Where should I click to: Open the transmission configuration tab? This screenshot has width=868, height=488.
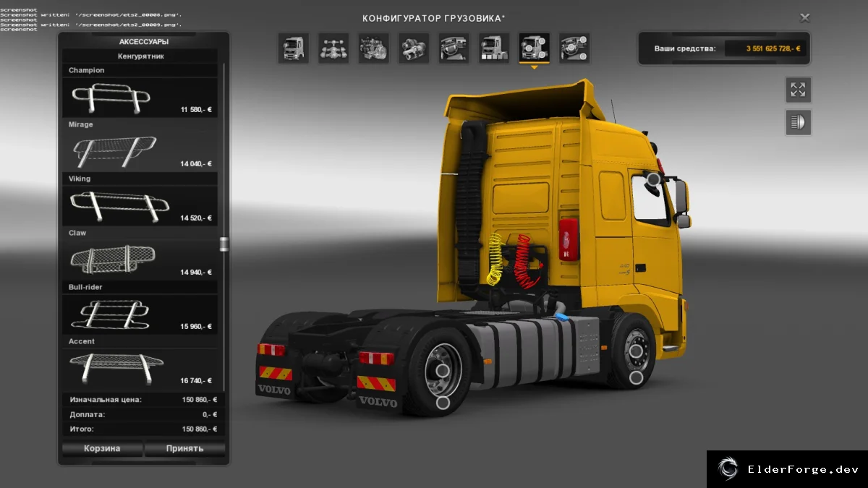(414, 48)
